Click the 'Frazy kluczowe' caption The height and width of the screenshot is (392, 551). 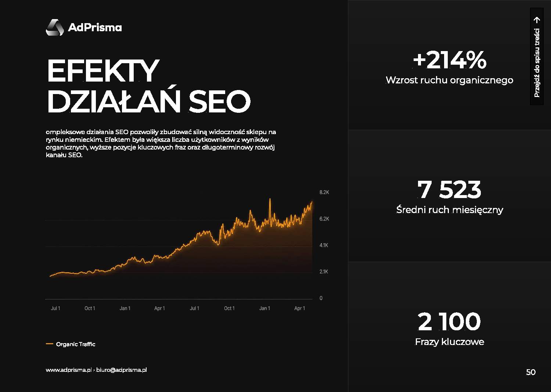click(x=449, y=342)
